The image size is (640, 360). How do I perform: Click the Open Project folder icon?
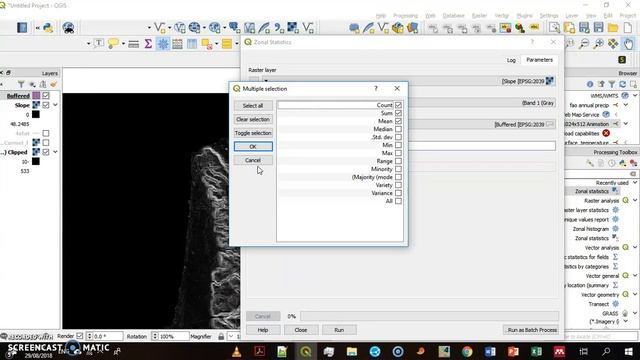(x=613, y=27)
